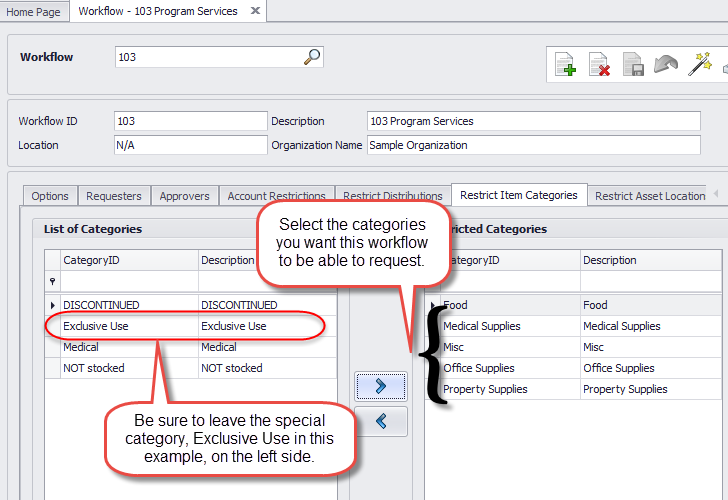The image size is (728, 500).
Task: Click the New workflow document icon
Action: tap(566, 66)
